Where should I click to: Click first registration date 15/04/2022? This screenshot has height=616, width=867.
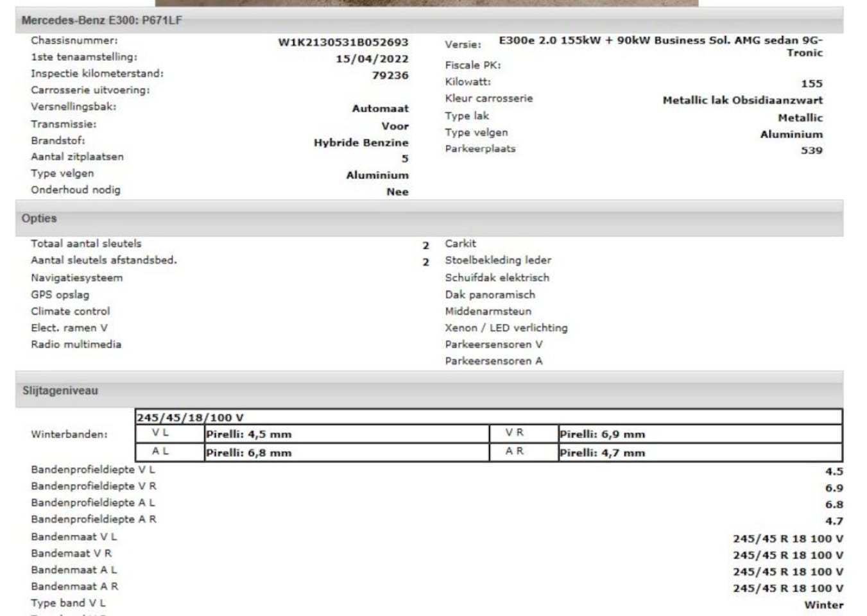(372, 59)
